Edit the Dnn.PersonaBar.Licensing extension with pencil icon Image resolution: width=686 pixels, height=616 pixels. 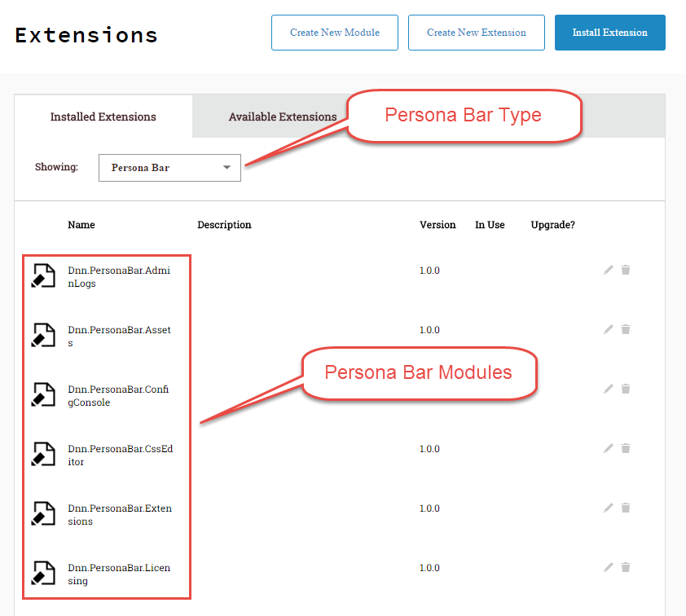pyautogui.click(x=608, y=567)
